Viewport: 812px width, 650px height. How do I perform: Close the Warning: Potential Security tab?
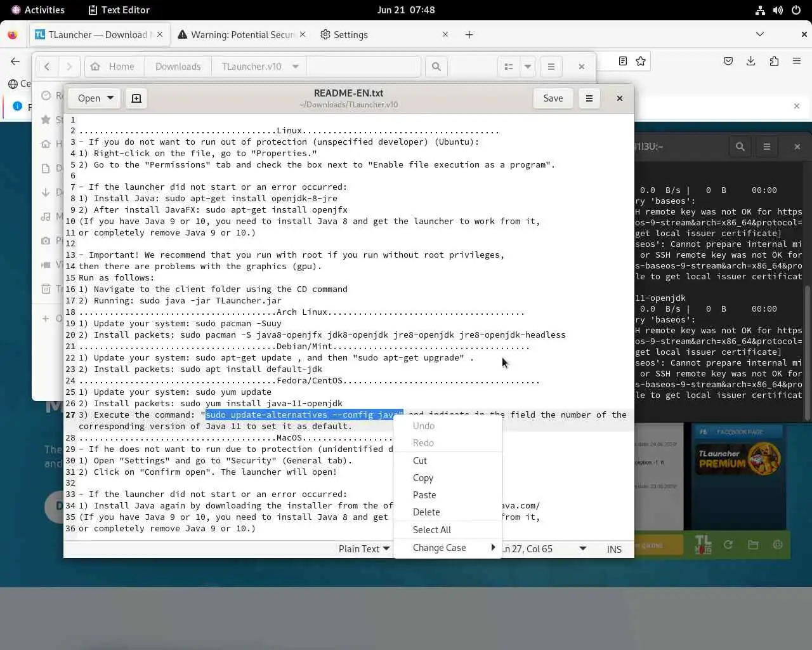coord(302,35)
